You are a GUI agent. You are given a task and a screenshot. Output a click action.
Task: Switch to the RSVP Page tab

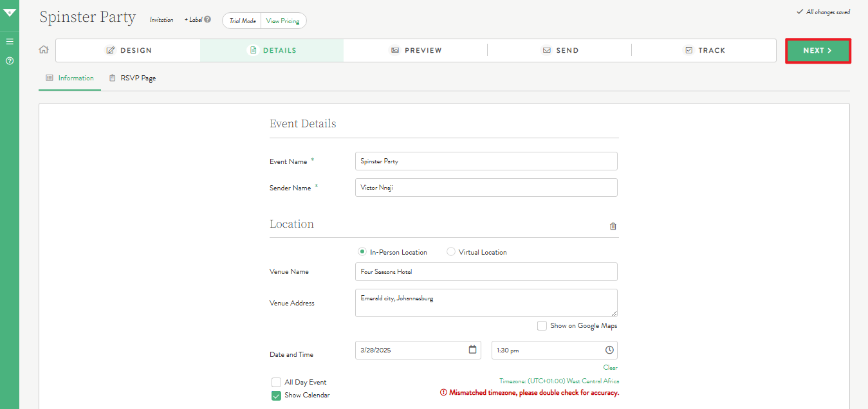tap(132, 78)
